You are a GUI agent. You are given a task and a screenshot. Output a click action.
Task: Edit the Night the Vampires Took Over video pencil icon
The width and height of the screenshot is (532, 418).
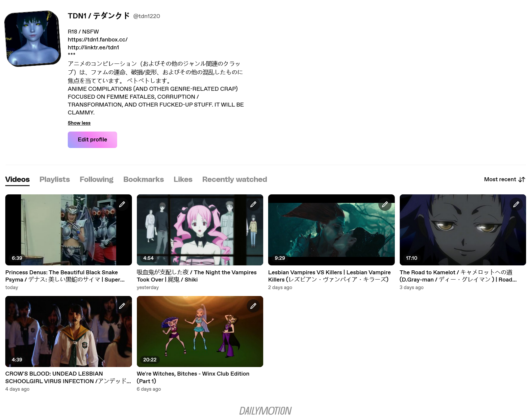[x=253, y=204]
